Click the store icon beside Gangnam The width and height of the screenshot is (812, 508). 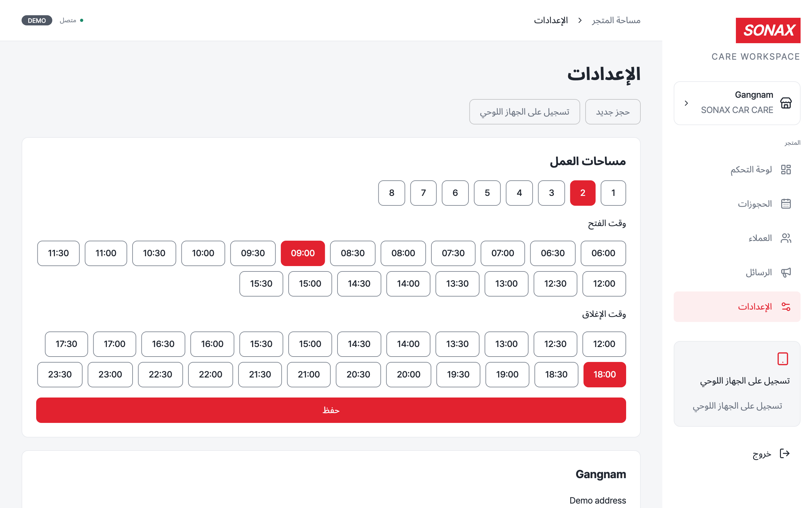pyautogui.click(x=786, y=103)
